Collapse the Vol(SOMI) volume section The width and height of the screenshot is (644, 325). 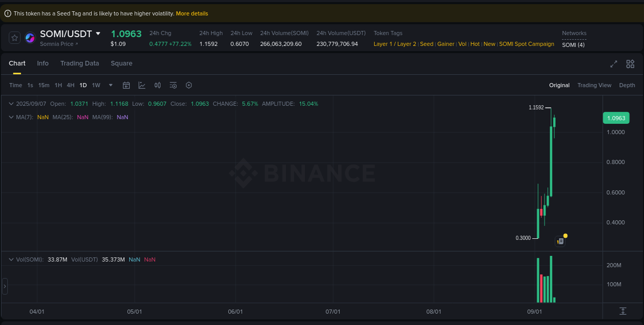pos(11,259)
